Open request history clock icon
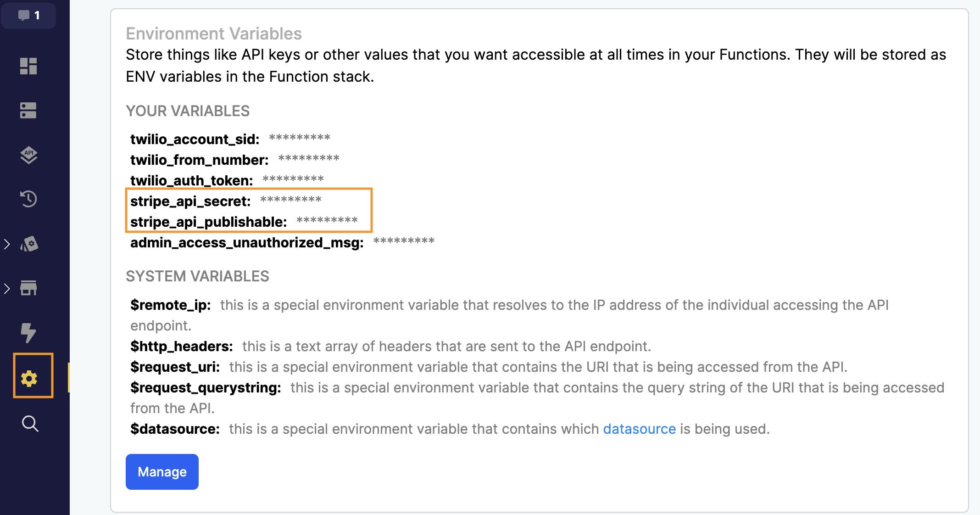 28,199
